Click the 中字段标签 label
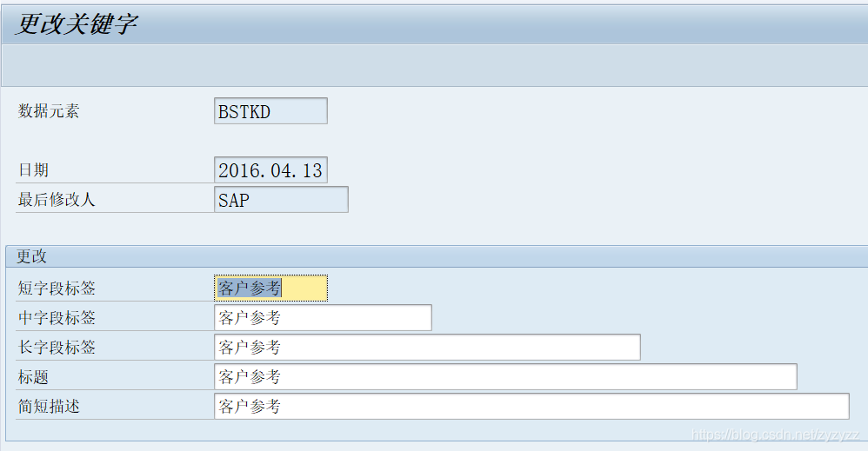 pyautogui.click(x=57, y=318)
